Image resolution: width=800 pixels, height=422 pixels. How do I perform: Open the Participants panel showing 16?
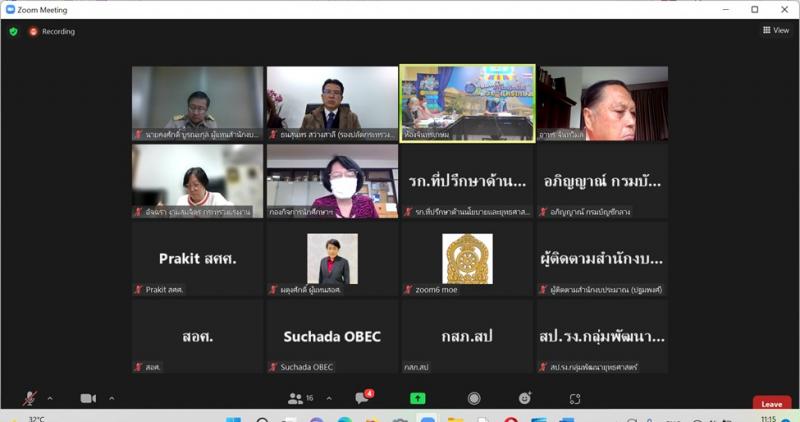301,399
